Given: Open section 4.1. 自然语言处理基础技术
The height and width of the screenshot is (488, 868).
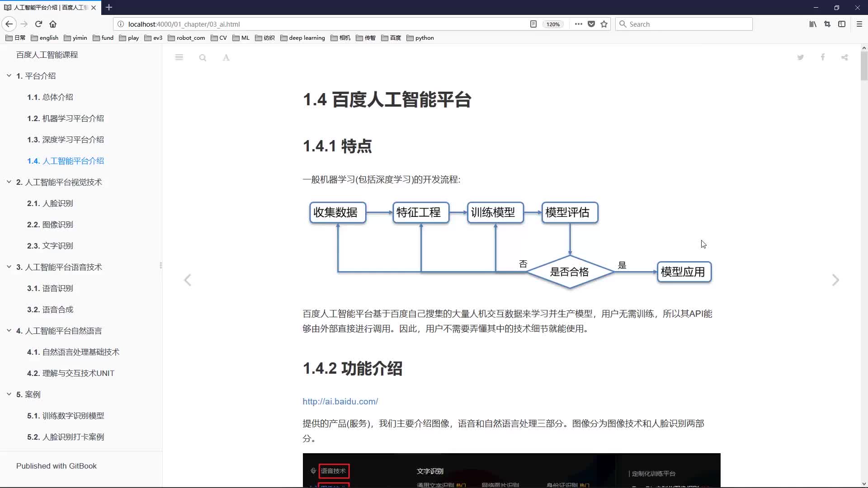Looking at the screenshot, I should point(73,352).
